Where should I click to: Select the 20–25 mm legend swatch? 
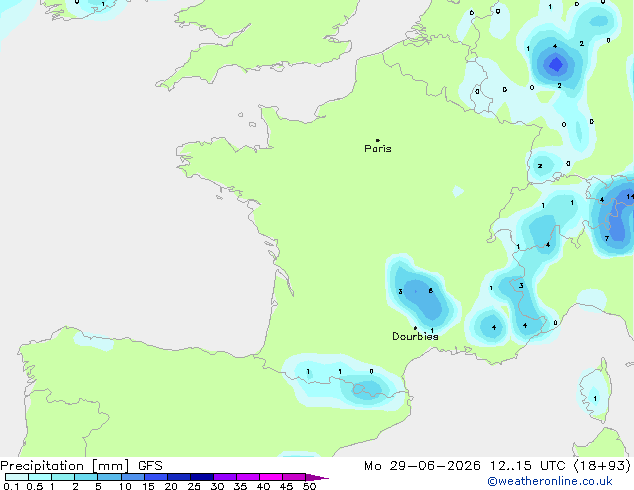click(x=178, y=477)
